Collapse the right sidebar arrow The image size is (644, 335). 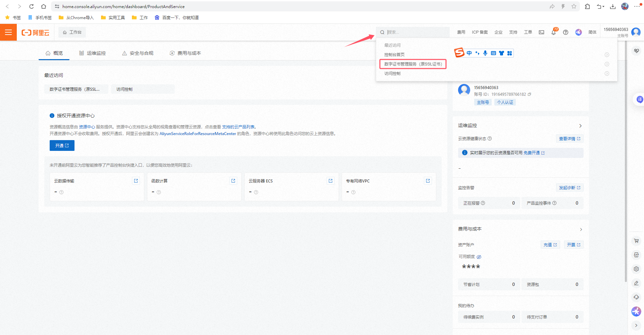636,325
